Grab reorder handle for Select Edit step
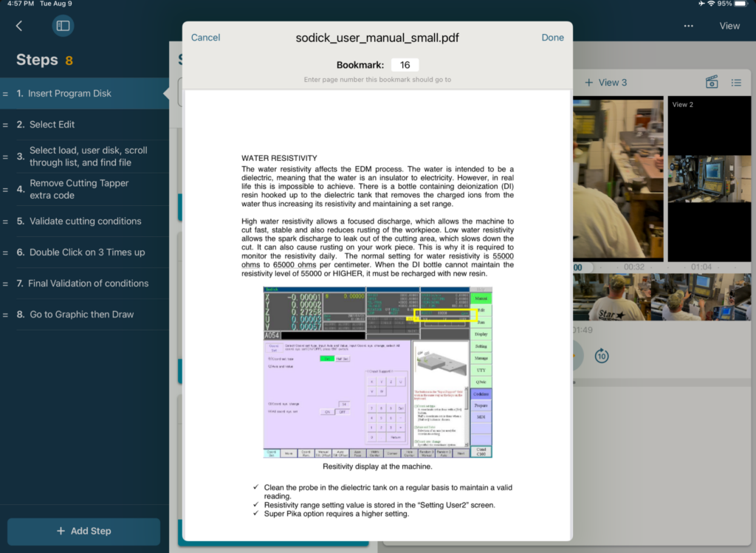756x553 pixels. 5,125
